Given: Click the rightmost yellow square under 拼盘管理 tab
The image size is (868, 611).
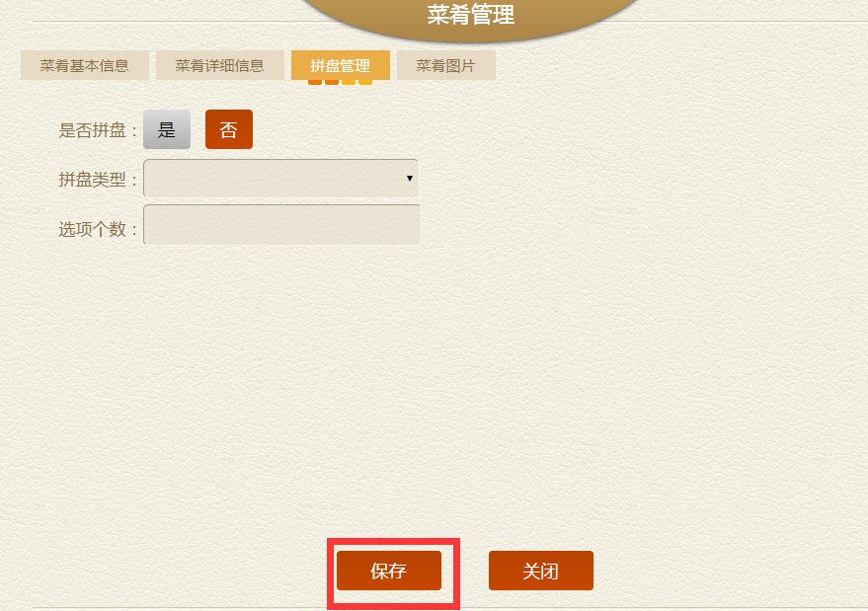Looking at the screenshot, I should [365, 82].
